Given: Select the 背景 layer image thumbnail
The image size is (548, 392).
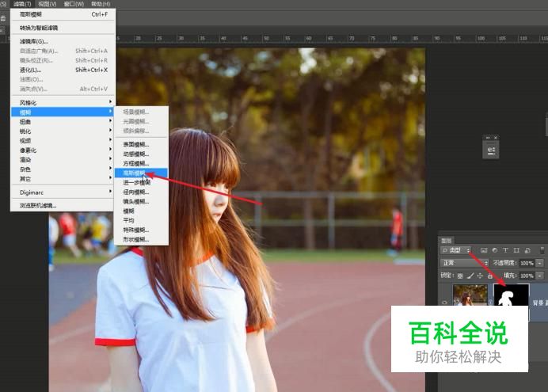Looking at the screenshot, I should point(470,295).
